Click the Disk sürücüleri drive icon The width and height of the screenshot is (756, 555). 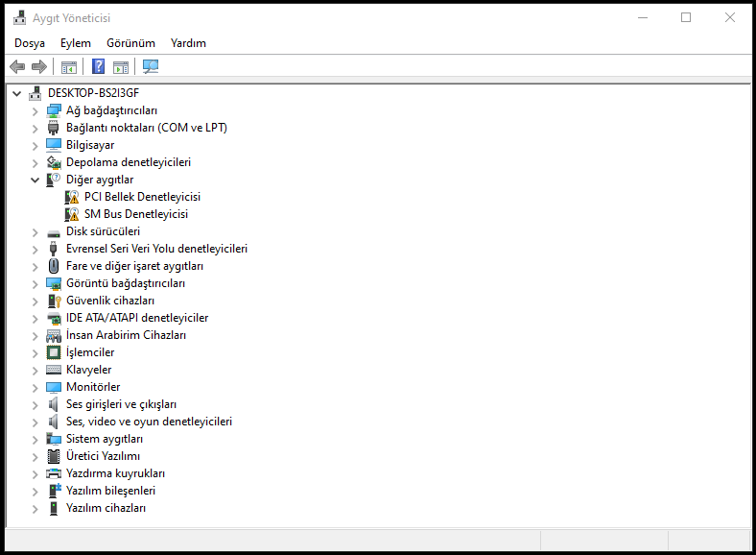(54, 233)
